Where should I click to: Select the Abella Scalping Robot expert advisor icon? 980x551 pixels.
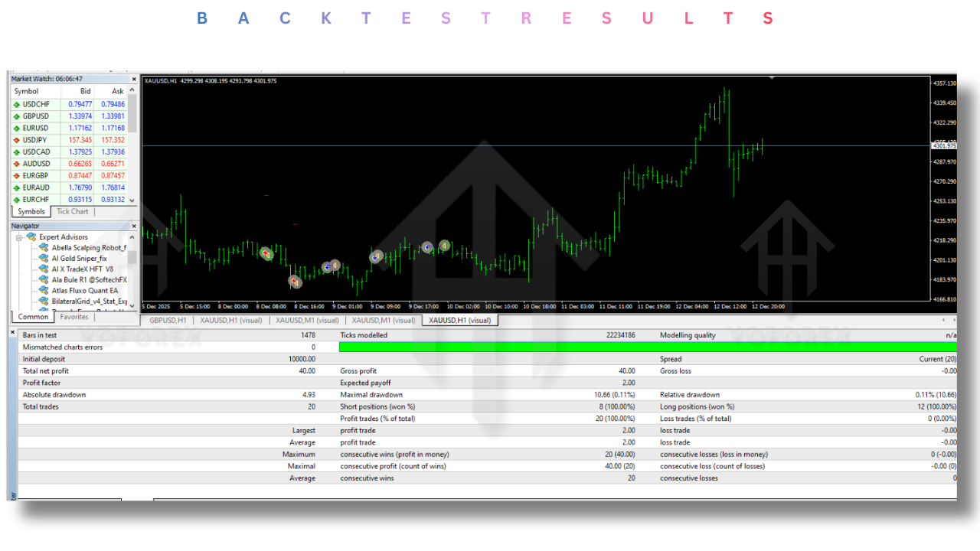click(42, 247)
